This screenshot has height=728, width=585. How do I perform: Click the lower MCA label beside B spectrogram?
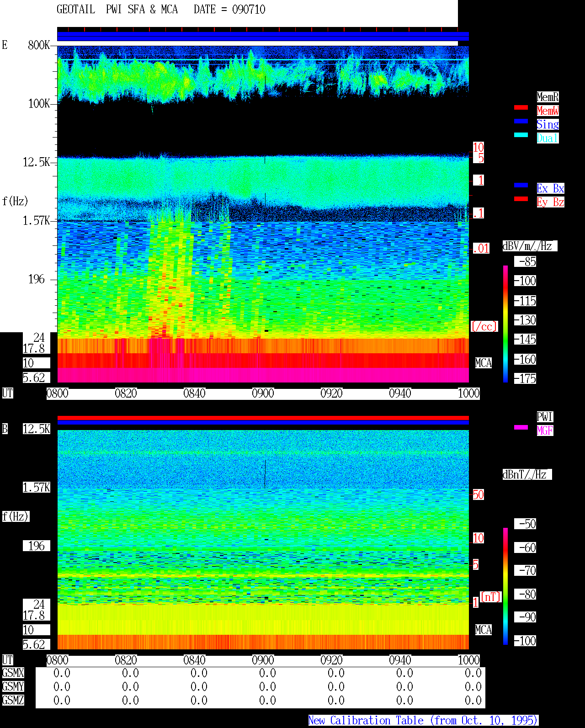click(484, 630)
